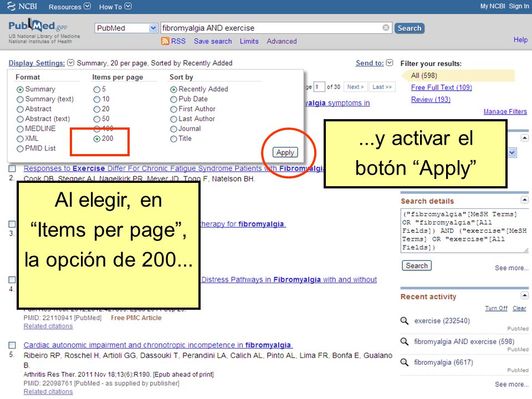Tick the checkbox for result 4
532x399 pixels.
tap(12, 279)
